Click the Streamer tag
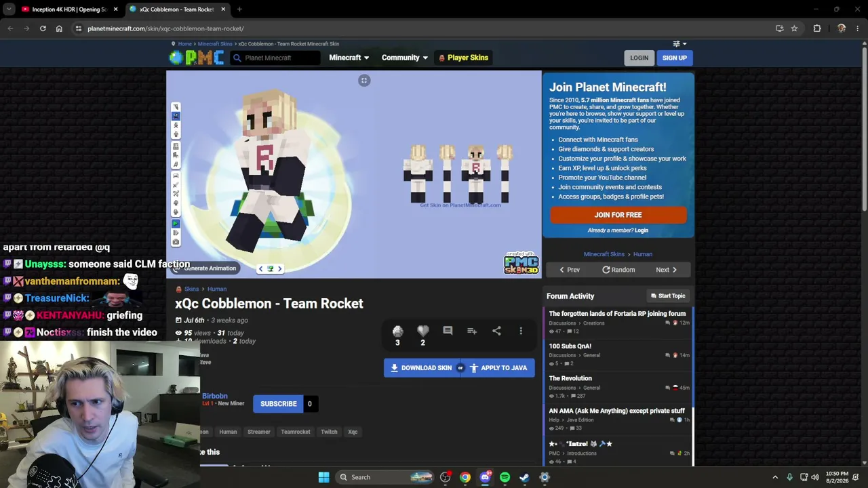Viewport: 868px width, 488px height. (x=258, y=432)
